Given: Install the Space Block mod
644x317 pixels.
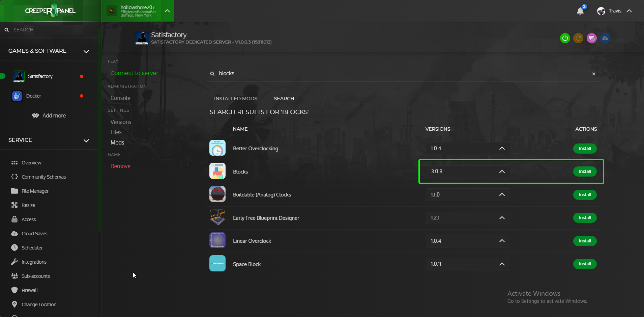Looking at the screenshot, I should click(x=585, y=264).
